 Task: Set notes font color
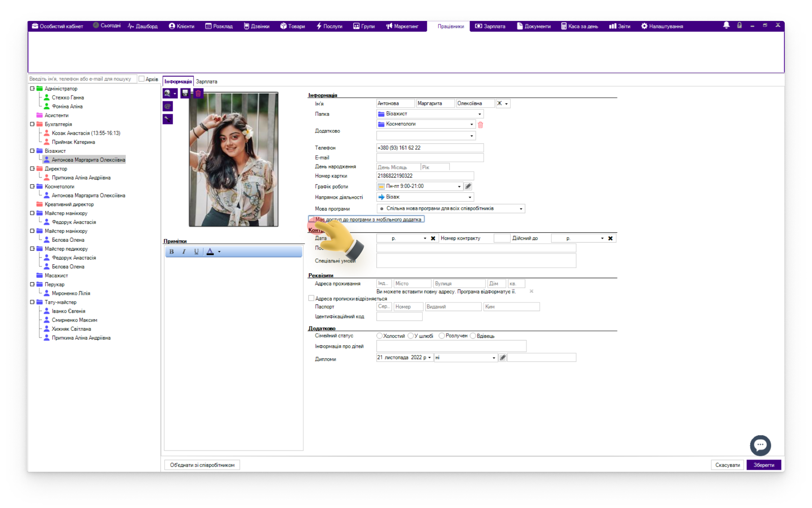coord(210,252)
